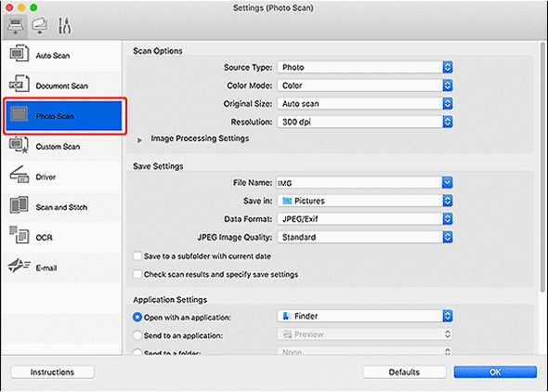Open the General Settings tools icon
This screenshot has height=392, width=548.
(x=64, y=26)
